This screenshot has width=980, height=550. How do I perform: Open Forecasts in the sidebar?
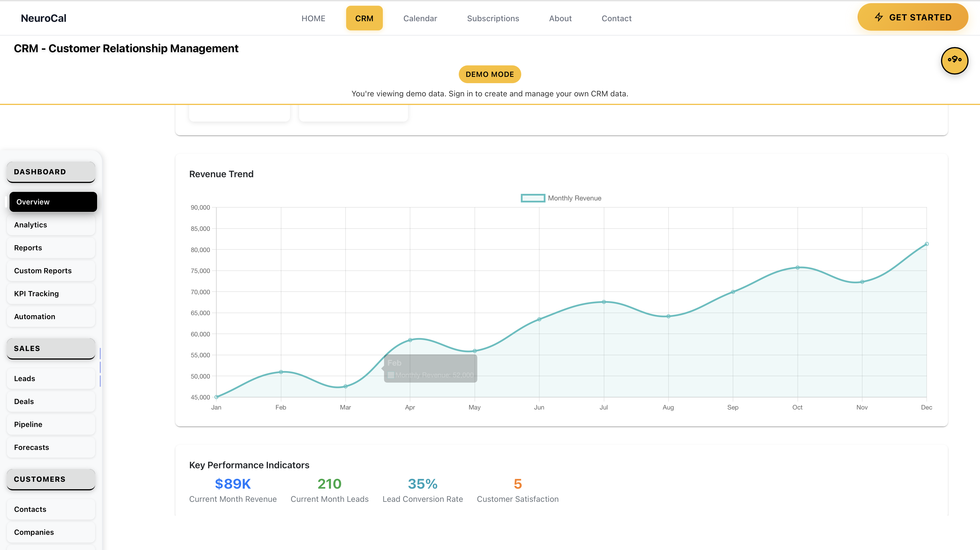click(x=51, y=447)
